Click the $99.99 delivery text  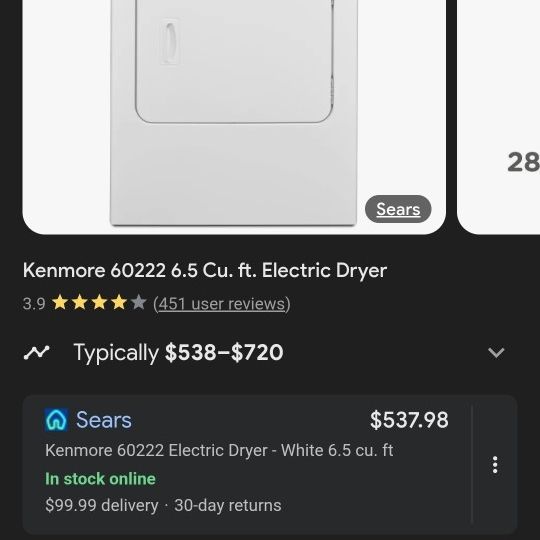[102, 505]
